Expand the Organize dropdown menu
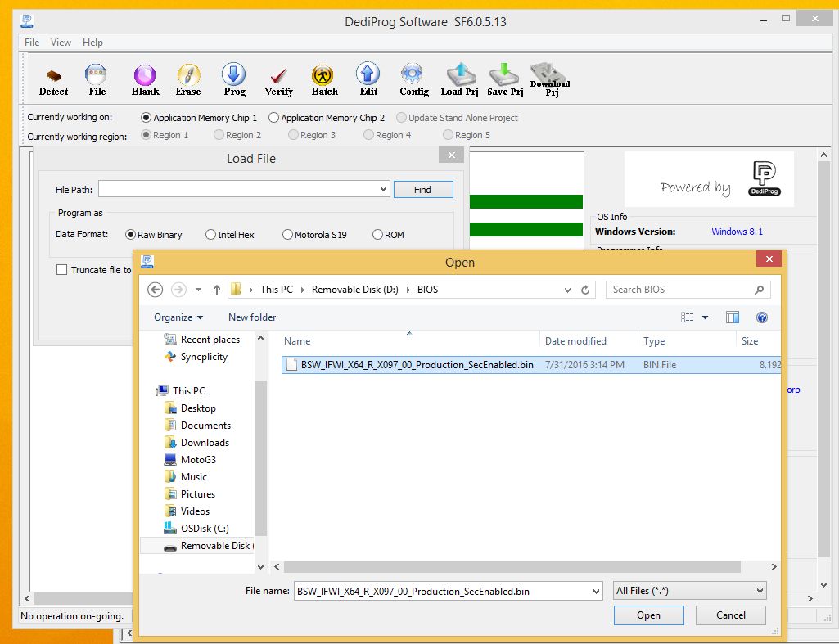 [178, 317]
